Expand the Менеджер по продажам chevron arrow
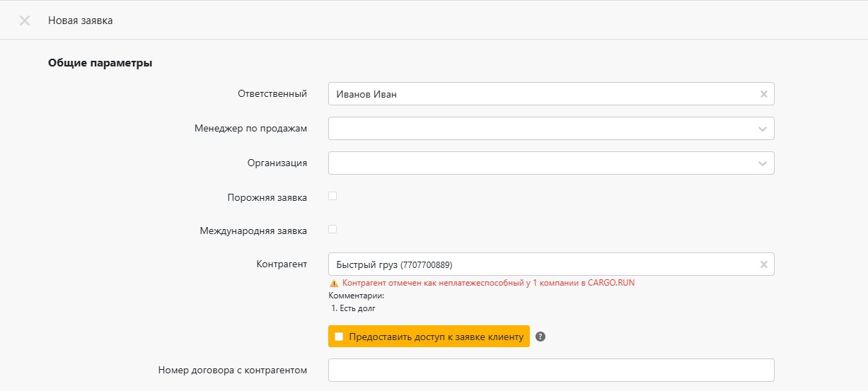 762,129
